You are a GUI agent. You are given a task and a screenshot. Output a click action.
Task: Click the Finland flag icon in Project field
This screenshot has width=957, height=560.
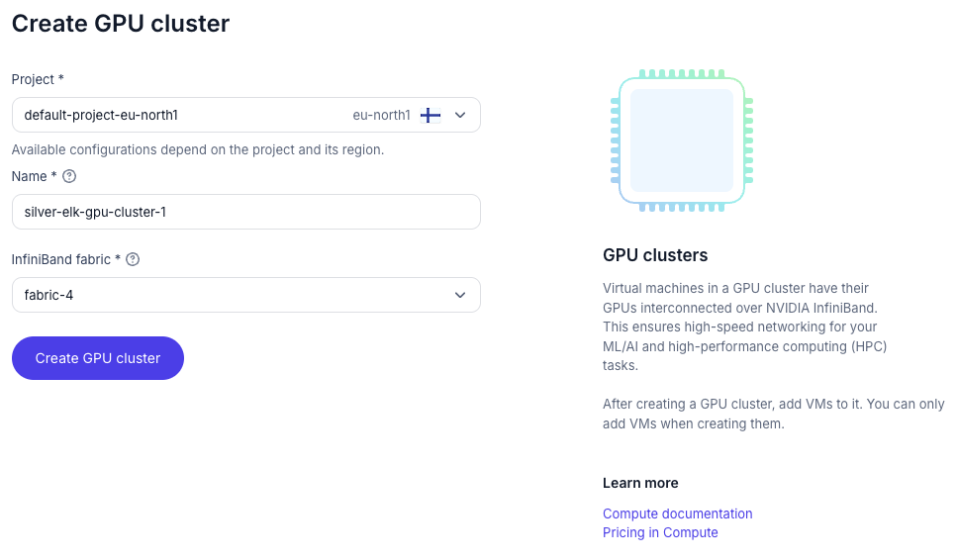(x=431, y=115)
